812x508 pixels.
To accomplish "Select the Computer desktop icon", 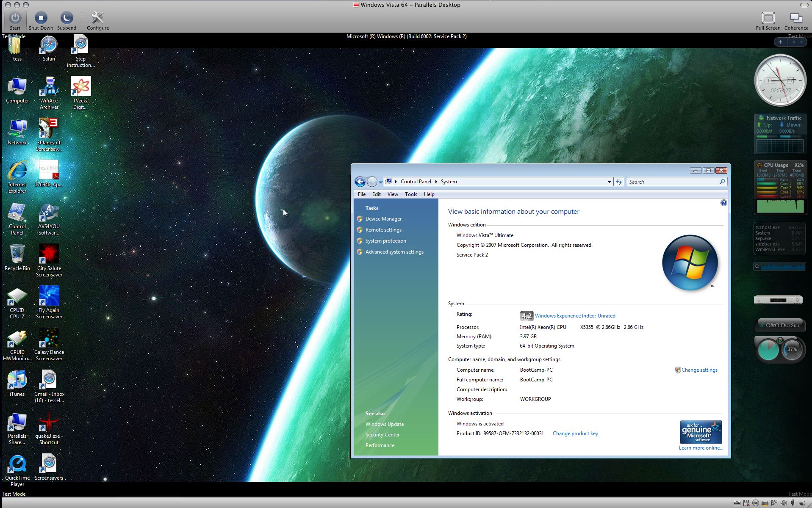I will tap(17, 90).
